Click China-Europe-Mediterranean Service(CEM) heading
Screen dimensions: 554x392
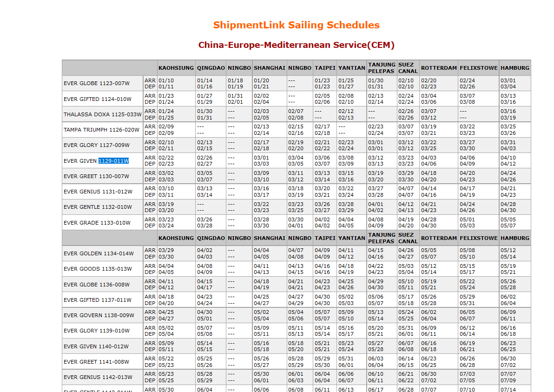(296, 45)
